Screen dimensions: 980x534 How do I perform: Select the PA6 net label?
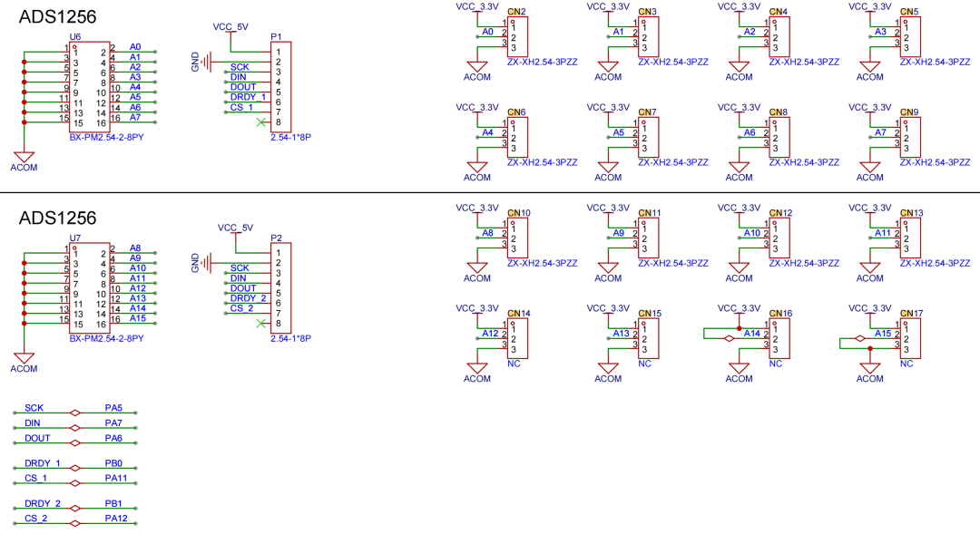click(113, 438)
